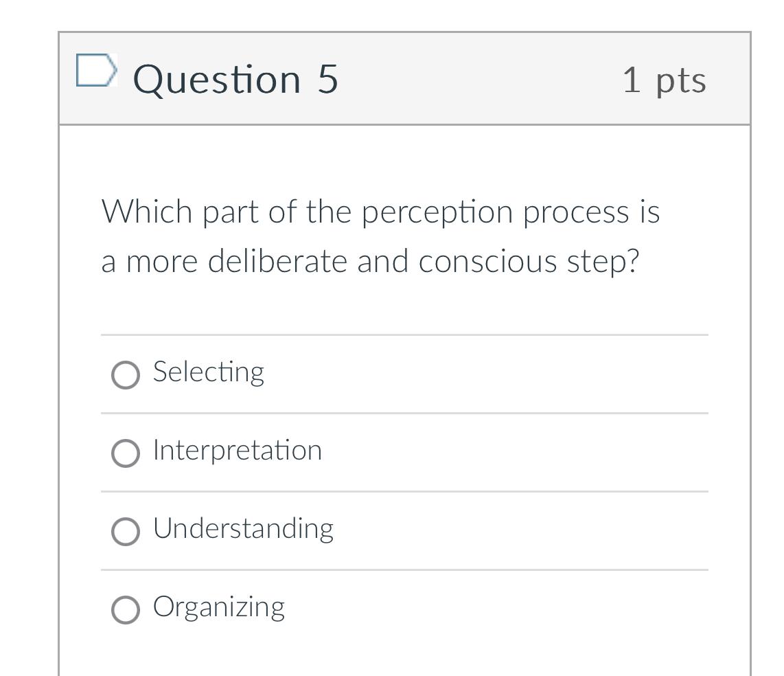This screenshot has height=676, width=784.
Task: Click the '1 pts' points label
Action: [665, 80]
